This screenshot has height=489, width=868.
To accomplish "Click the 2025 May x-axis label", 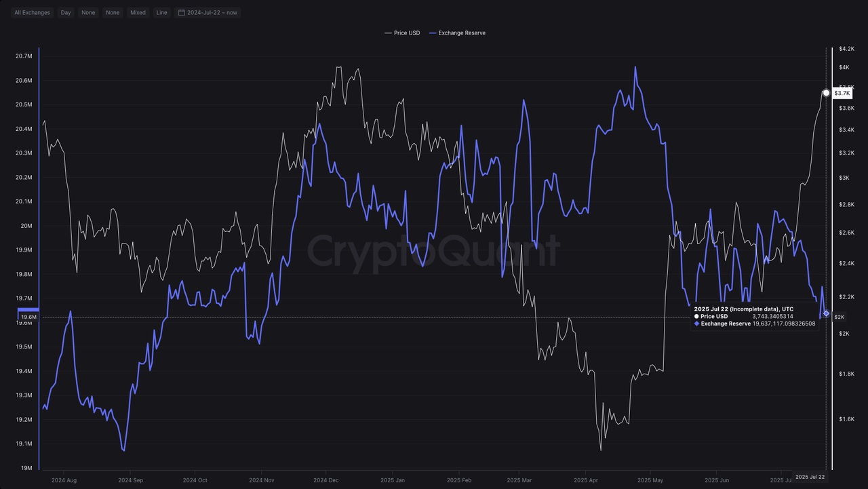I will coord(650,480).
